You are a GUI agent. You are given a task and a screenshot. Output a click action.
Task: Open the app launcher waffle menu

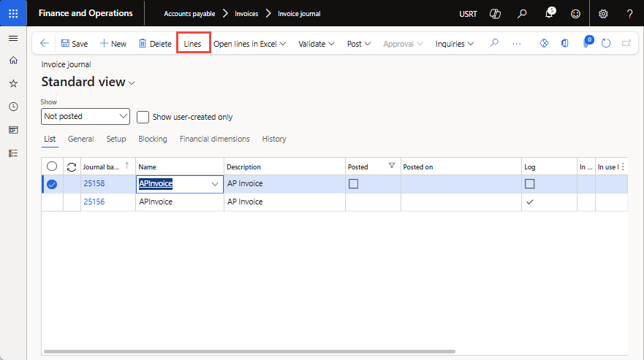(13, 13)
